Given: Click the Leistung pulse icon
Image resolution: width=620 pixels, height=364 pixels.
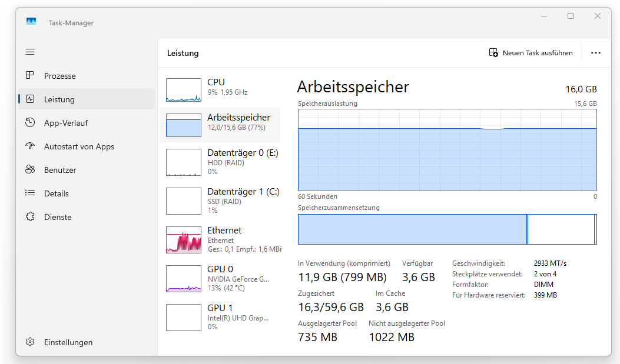Looking at the screenshot, I should point(30,99).
